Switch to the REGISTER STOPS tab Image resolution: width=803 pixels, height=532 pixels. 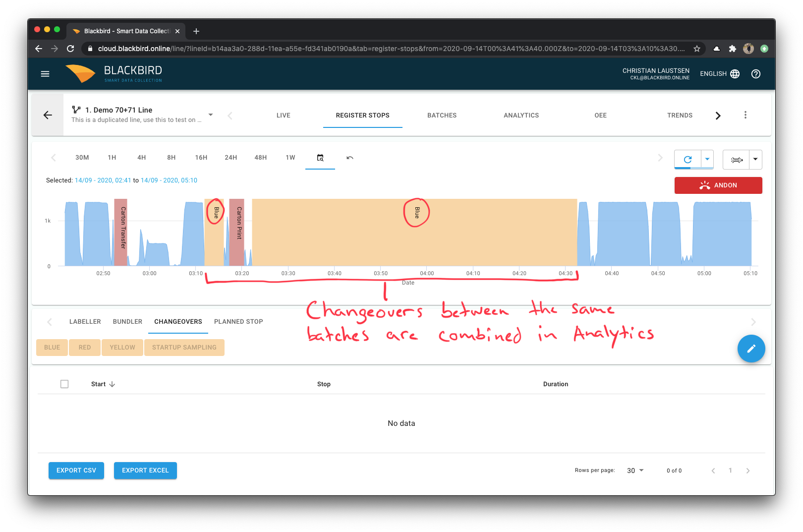[x=363, y=116]
